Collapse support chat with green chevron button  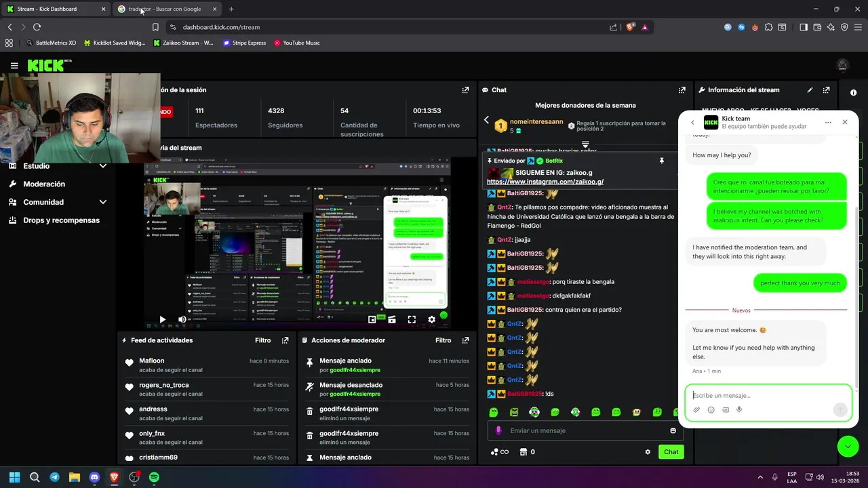tap(848, 446)
